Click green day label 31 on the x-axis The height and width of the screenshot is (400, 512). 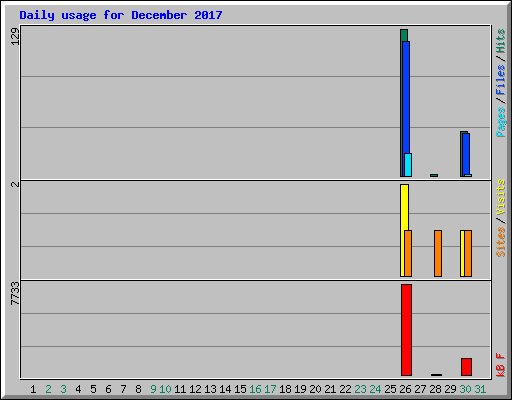[480, 389]
